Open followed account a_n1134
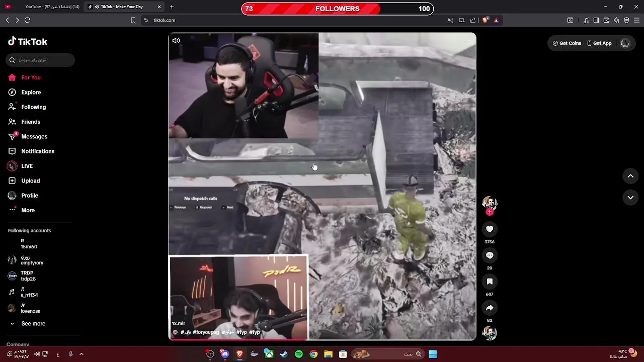 click(29, 292)
